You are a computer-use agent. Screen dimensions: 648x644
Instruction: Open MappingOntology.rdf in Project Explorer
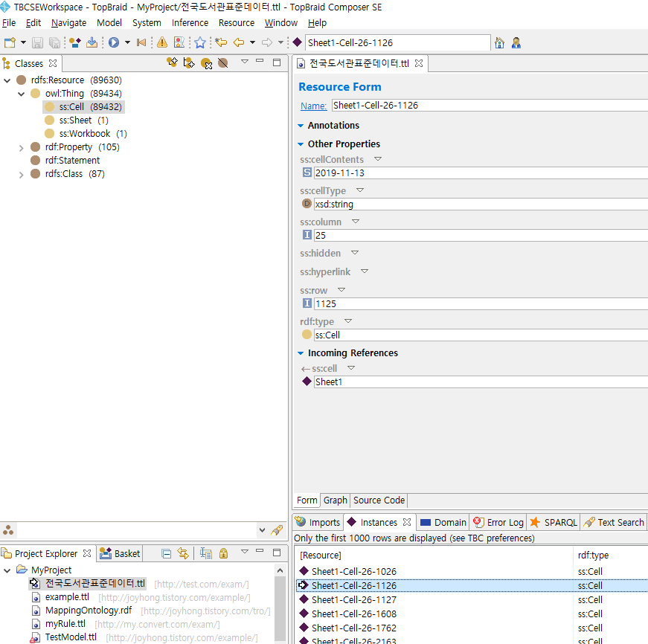pyautogui.click(x=89, y=611)
